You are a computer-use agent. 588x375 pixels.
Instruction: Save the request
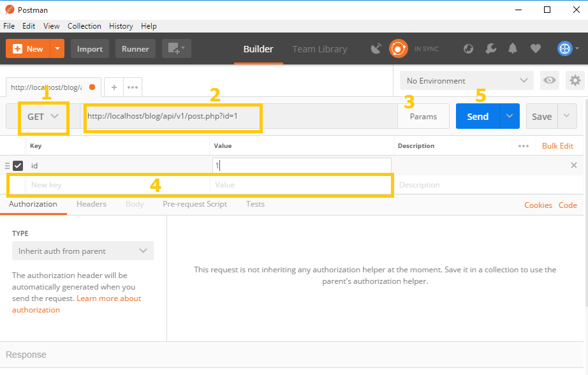click(542, 116)
